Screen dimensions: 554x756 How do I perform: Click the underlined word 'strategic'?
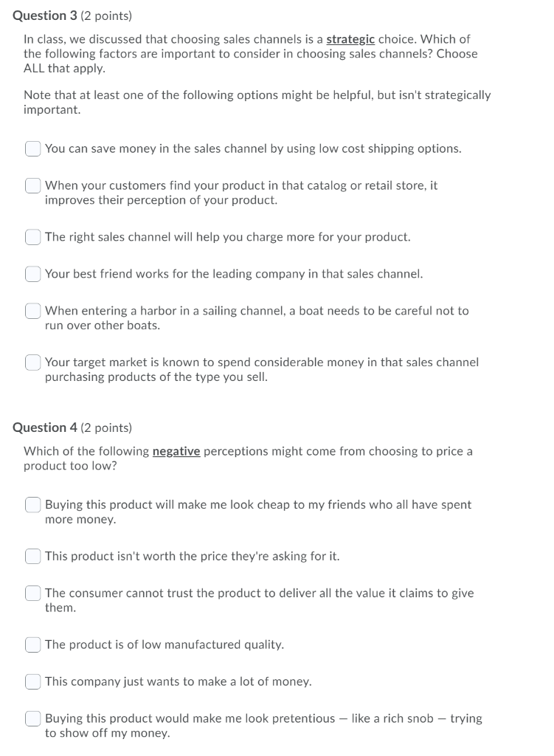point(350,39)
